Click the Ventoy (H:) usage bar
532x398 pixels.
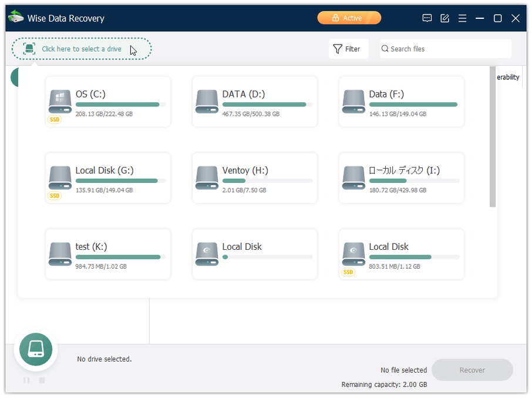tap(267, 180)
